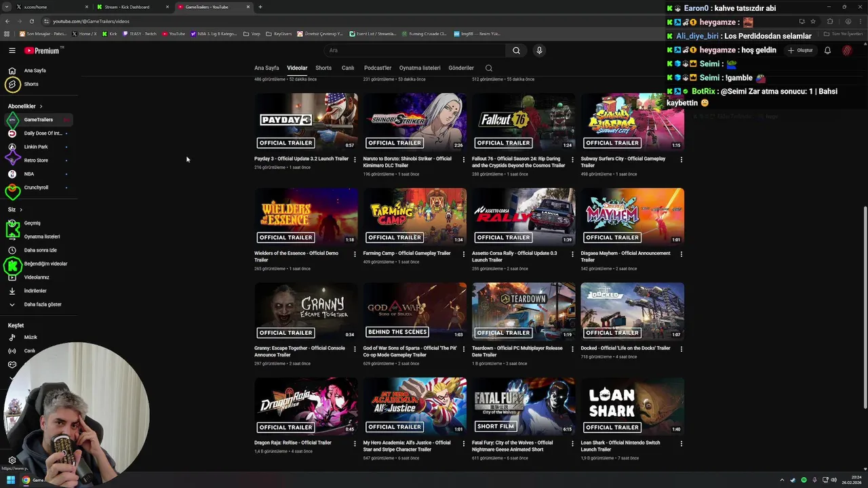
Task: Open Oynatma listeleri channel tab
Action: point(420,68)
